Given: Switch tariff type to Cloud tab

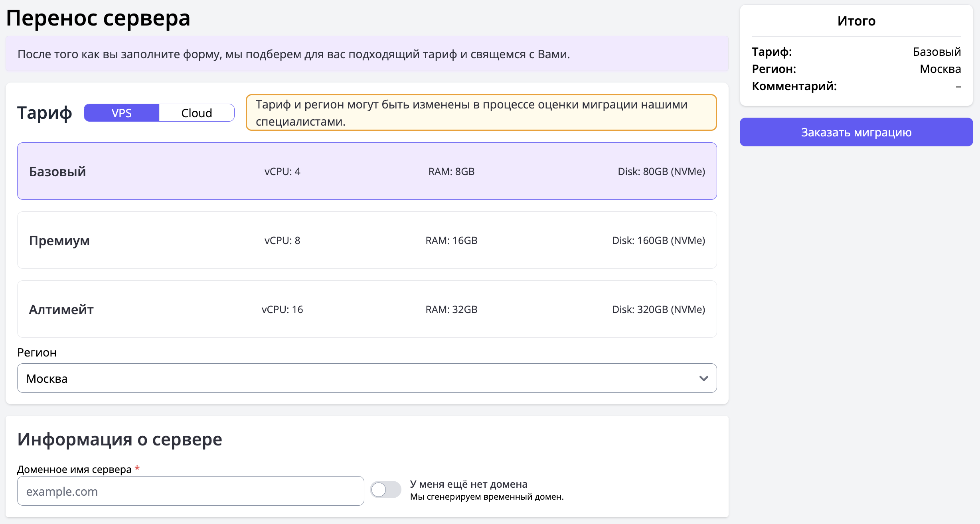Looking at the screenshot, I should [196, 113].
